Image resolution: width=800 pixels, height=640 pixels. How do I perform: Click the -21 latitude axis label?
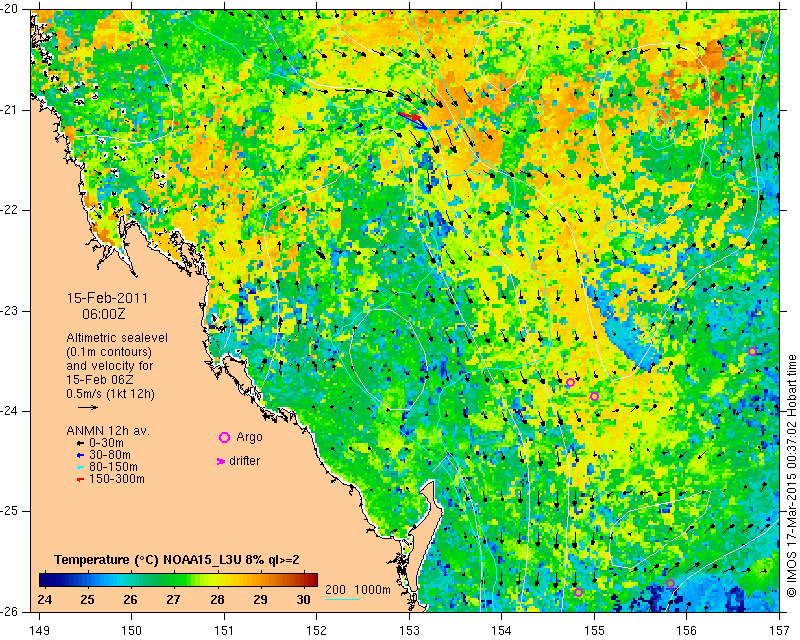10,110
